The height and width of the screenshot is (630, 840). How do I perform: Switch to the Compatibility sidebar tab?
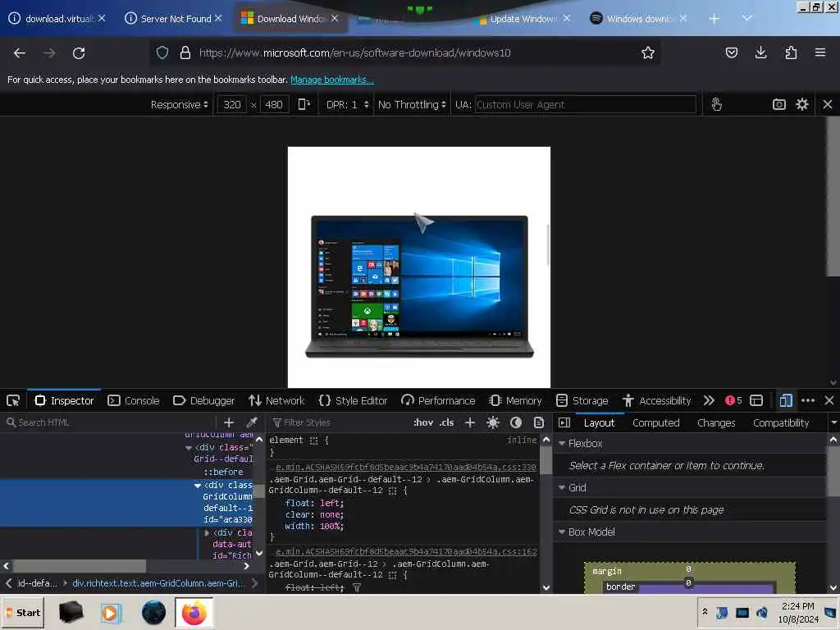click(x=781, y=422)
